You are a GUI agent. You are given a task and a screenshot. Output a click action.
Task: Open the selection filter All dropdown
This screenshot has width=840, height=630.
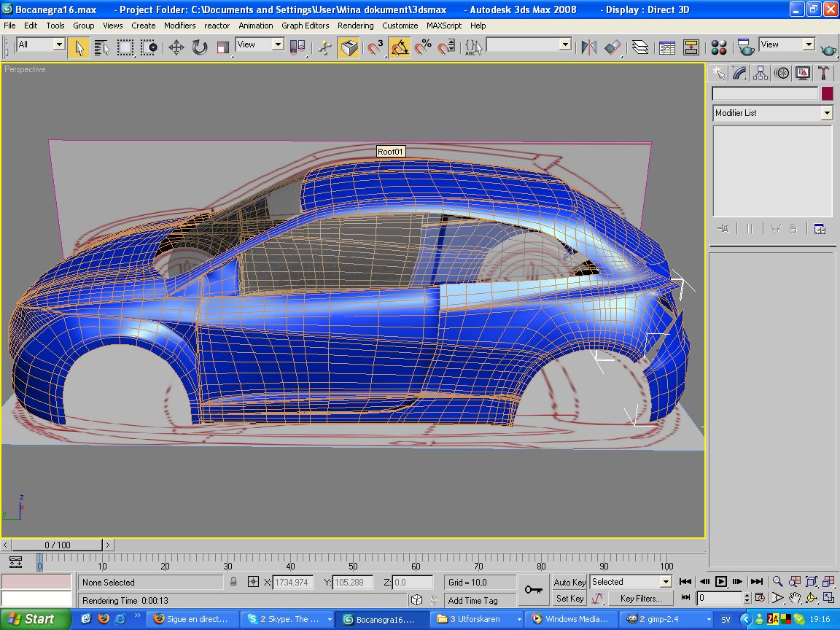pos(59,44)
